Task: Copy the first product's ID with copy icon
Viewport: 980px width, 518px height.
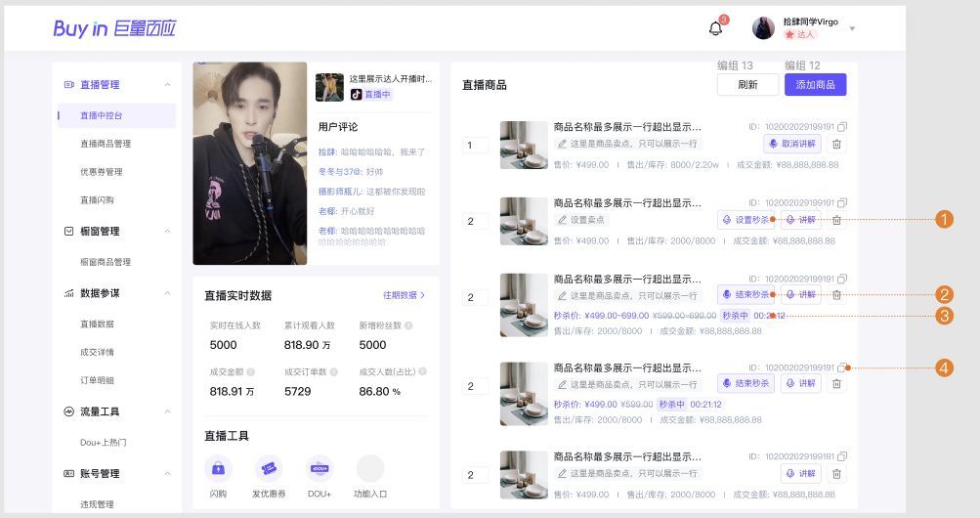Action: pyautogui.click(x=842, y=127)
